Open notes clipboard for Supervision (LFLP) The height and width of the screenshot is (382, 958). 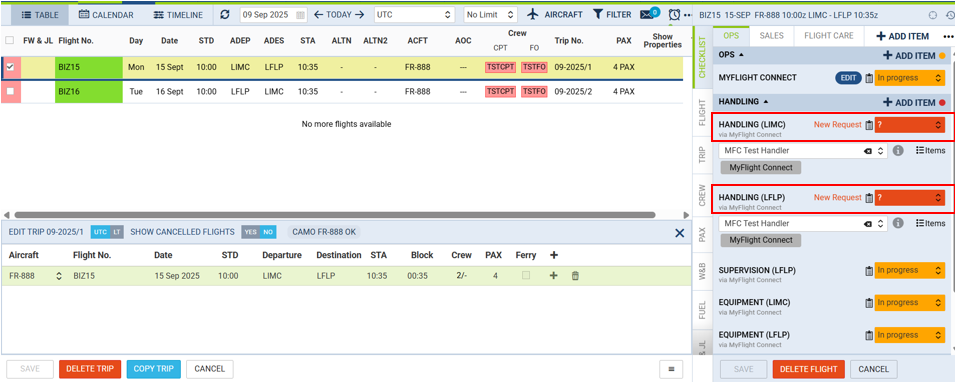click(x=869, y=271)
